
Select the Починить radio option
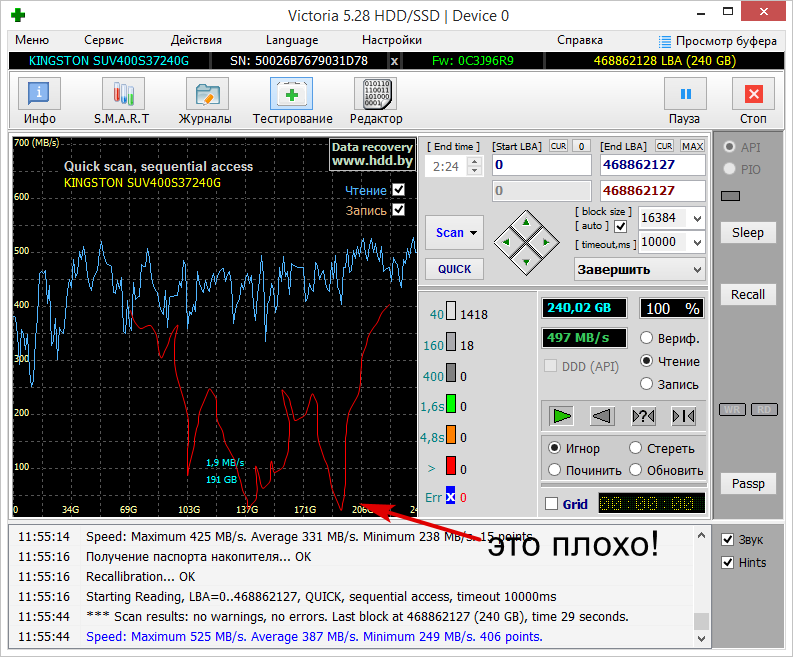click(556, 470)
